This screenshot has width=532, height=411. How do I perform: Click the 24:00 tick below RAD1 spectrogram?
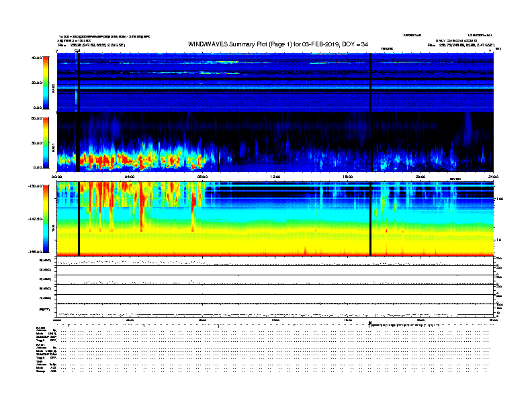(x=493, y=177)
